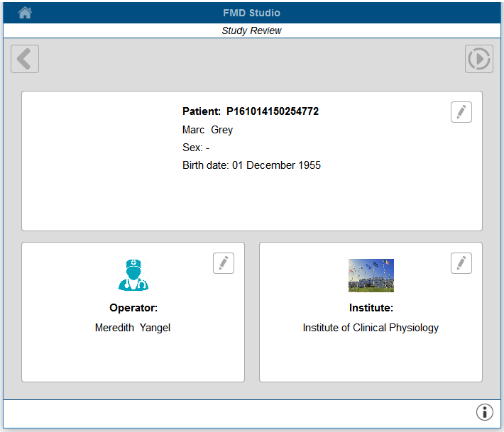Click the Operator label
This screenshot has width=504, height=432.
133,308
